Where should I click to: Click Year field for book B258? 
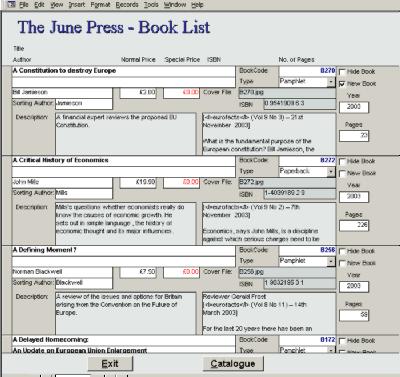click(354, 286)
